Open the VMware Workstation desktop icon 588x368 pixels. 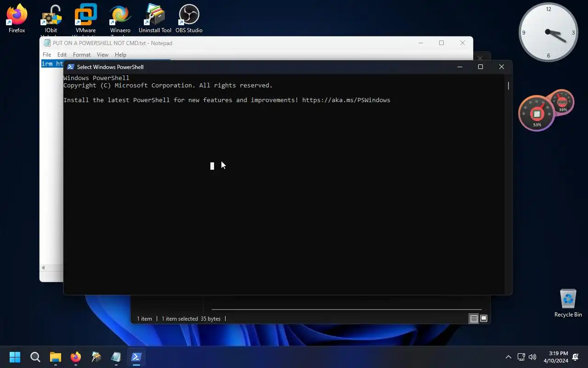85,20
